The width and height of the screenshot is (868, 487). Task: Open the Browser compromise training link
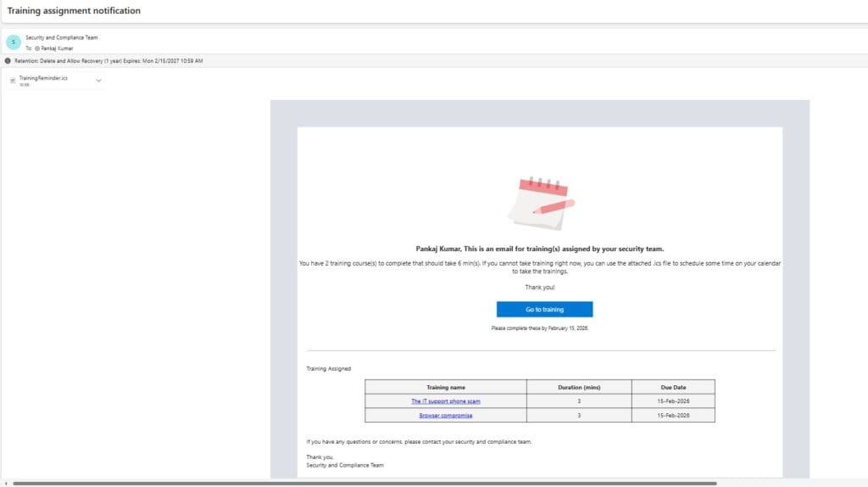446,416
